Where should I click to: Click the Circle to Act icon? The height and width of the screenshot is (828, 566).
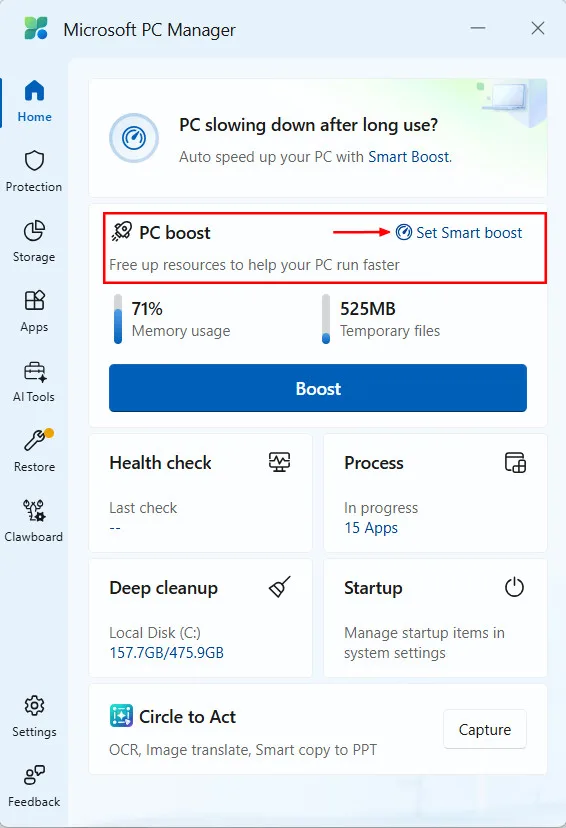click(121, 716)
